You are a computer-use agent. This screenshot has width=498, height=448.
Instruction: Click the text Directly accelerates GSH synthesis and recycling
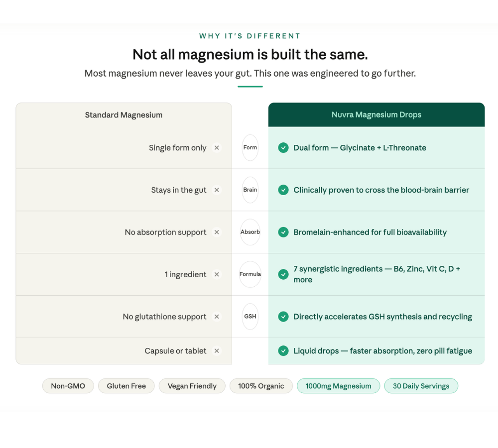382,317
